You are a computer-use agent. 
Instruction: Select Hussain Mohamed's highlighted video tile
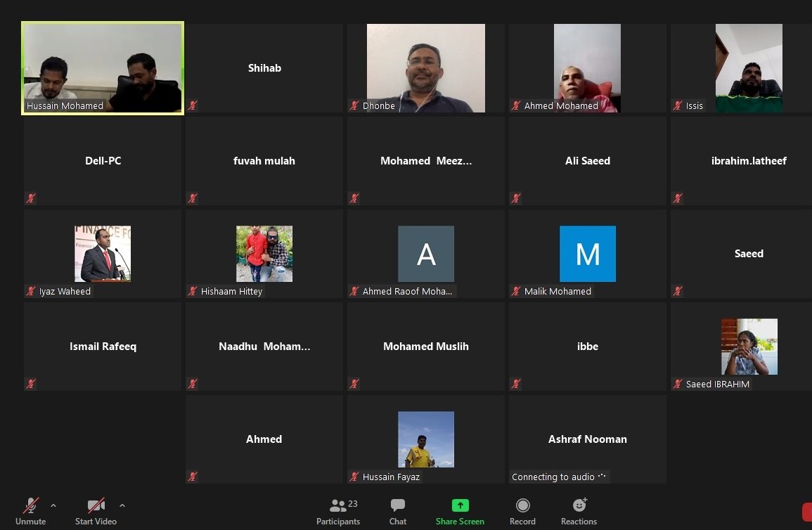point(103,67)
